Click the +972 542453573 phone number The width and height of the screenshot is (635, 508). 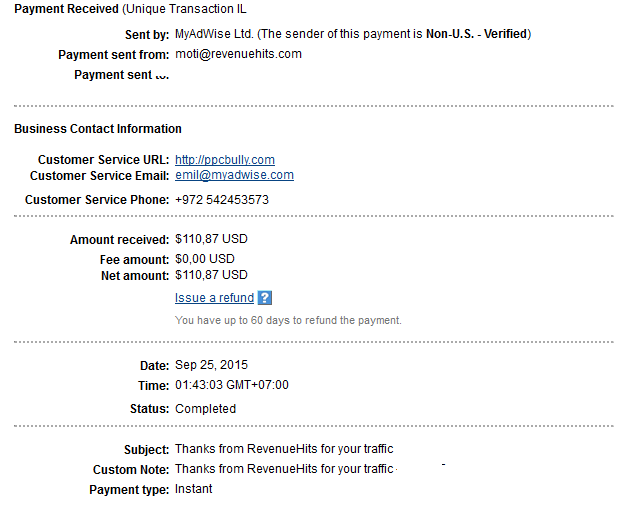click(x=222, y=200)
